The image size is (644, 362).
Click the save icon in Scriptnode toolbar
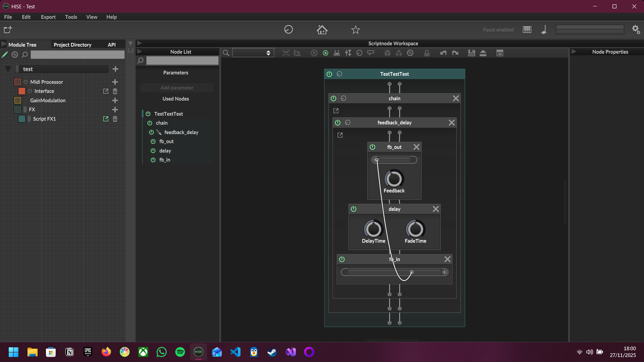[472, 53]
